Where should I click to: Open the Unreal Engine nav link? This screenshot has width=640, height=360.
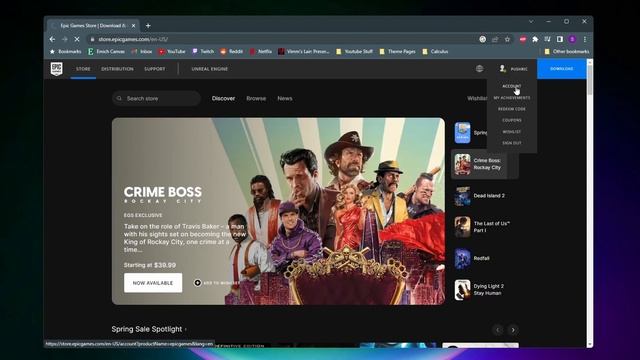pyautogui.click(x=210, y=69)
